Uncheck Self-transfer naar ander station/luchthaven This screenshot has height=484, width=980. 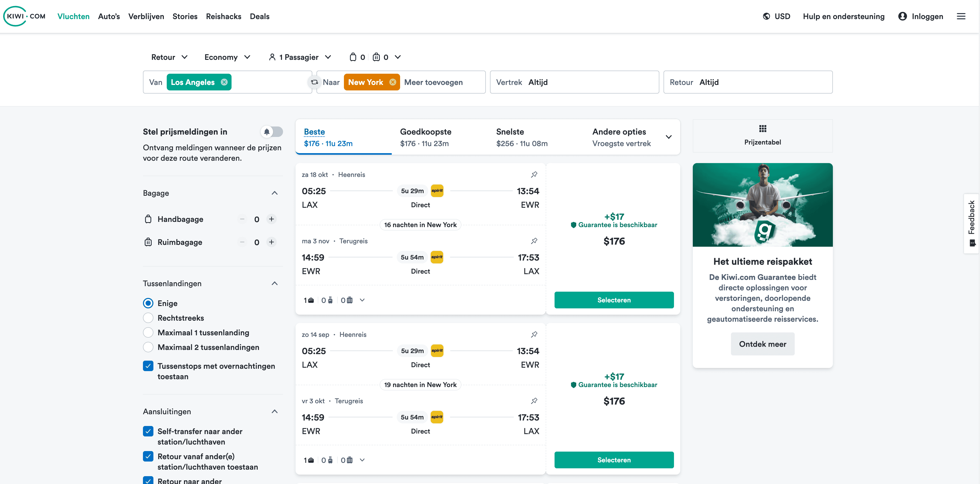pyautogui.click(x=148, y=431)
